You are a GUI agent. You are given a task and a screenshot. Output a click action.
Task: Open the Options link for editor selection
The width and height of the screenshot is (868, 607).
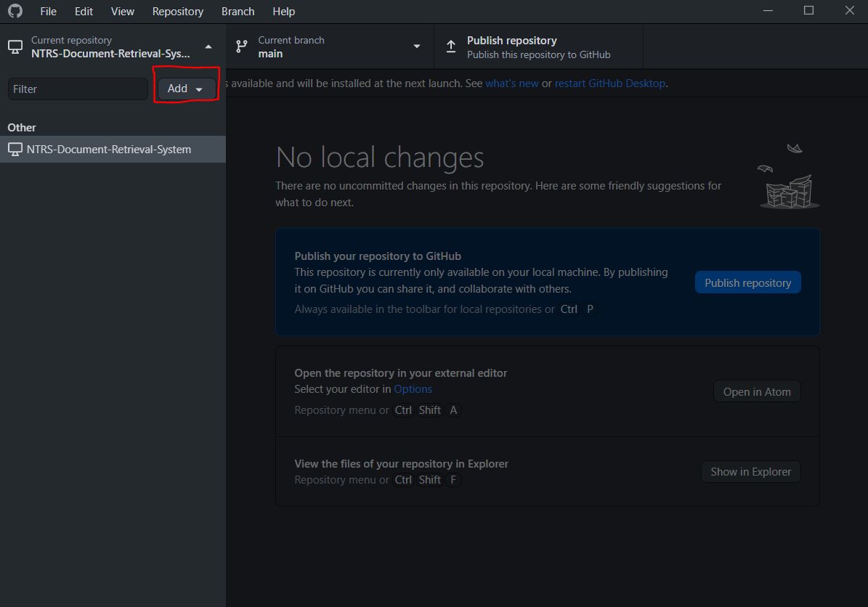(413, 389)
